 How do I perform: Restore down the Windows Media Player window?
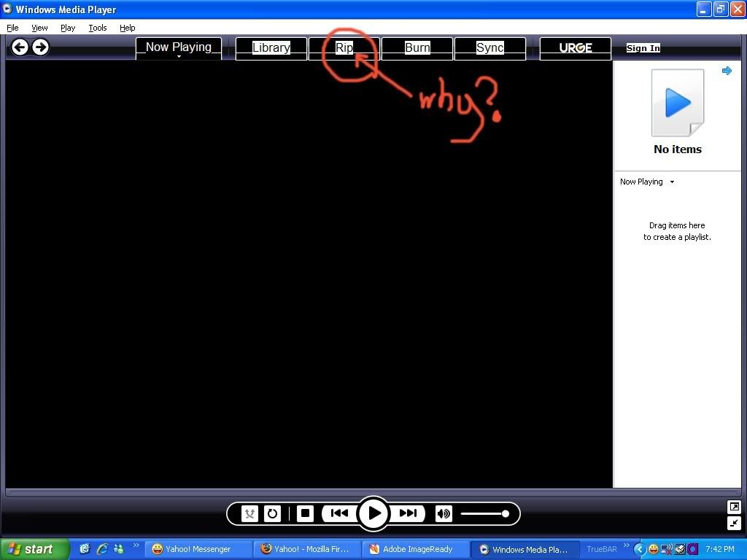[721, 9]
